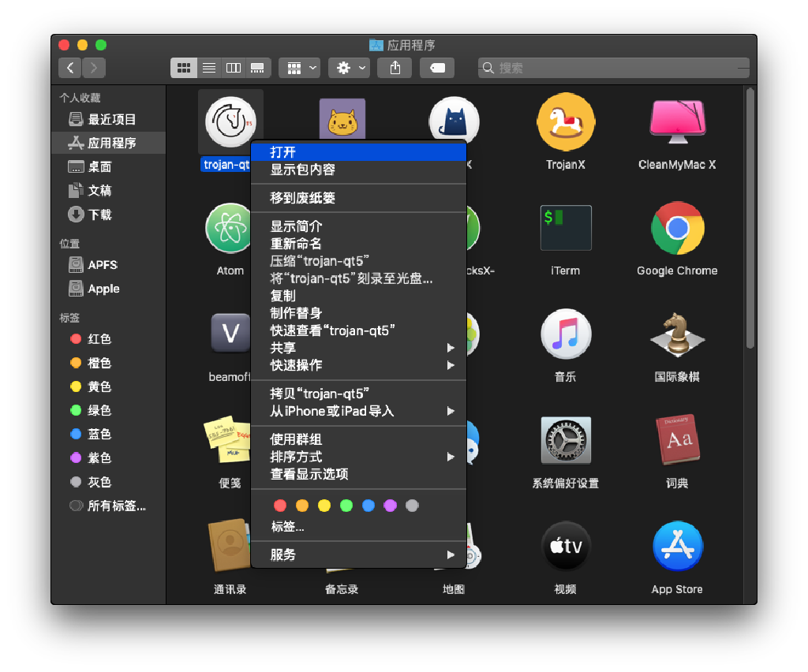The image size is (808, 672).
Task: Select the CleanMyMac X app icon
Action: coord(677,122)
